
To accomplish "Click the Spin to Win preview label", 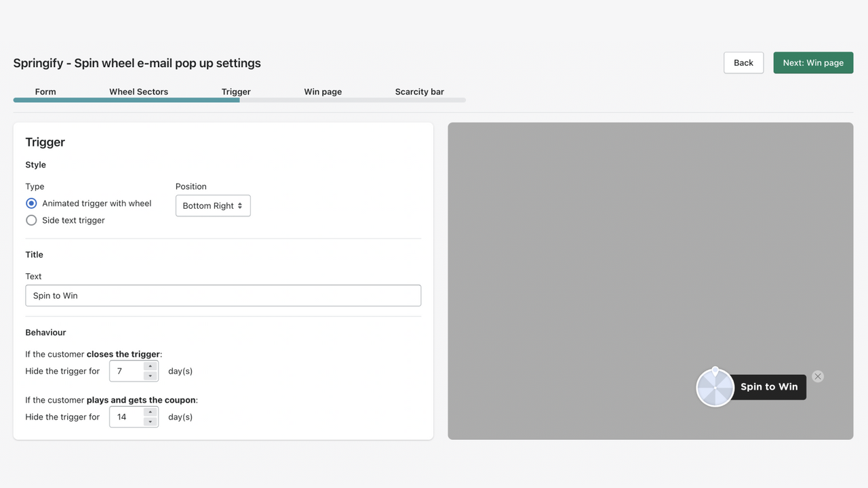I will [x=769, y=387].
